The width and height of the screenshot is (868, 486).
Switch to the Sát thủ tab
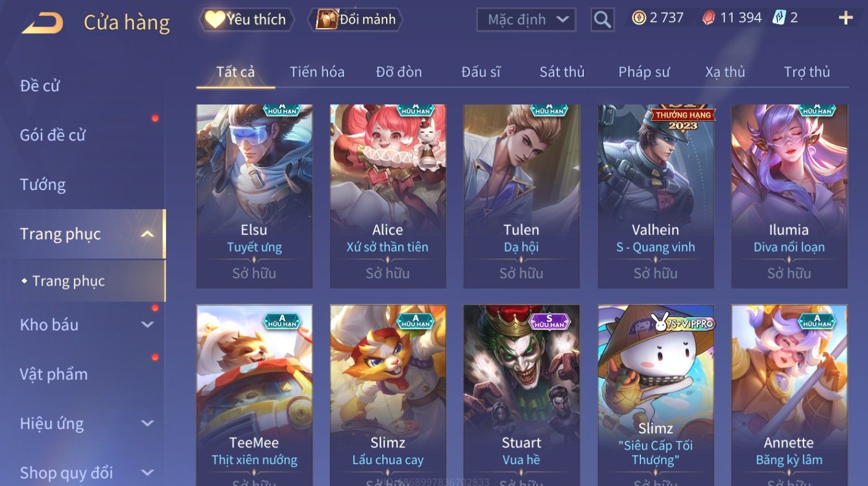pyautogui.click(x=562, y=72)
